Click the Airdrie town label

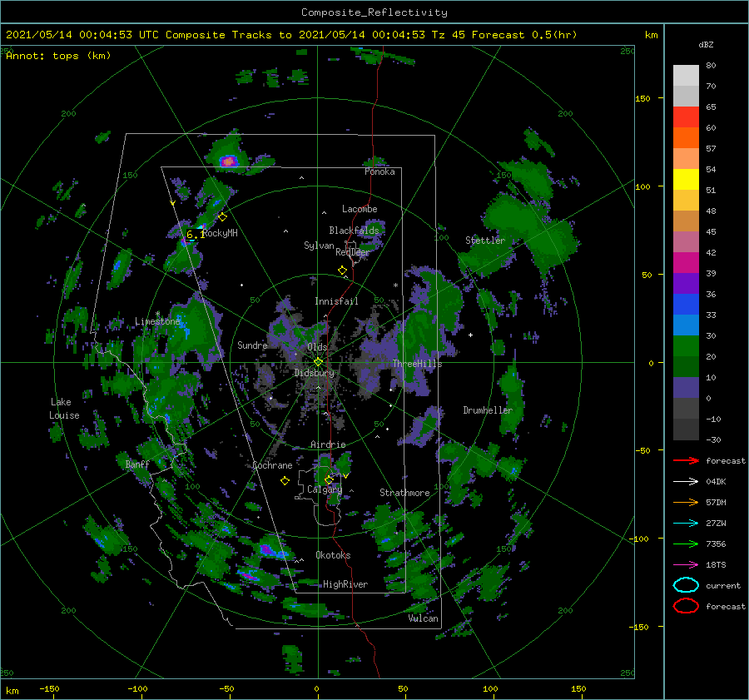pyautogui.click(x=328, y=444)
